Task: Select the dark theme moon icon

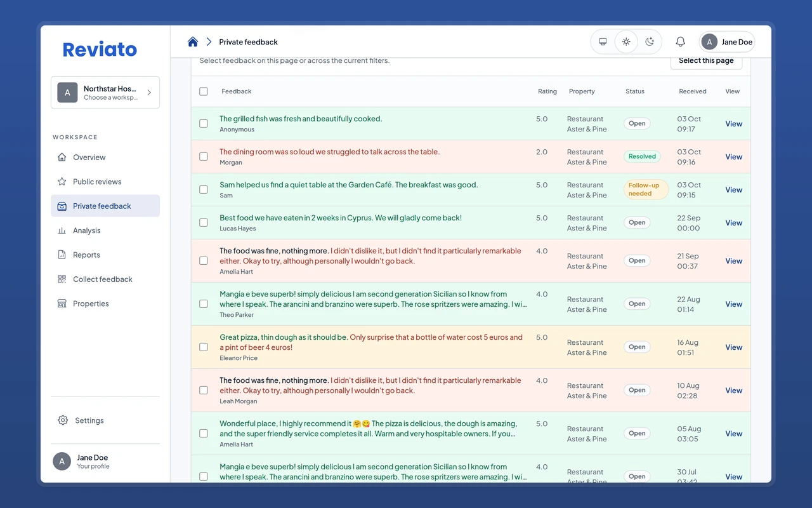Action: (650, 42)
